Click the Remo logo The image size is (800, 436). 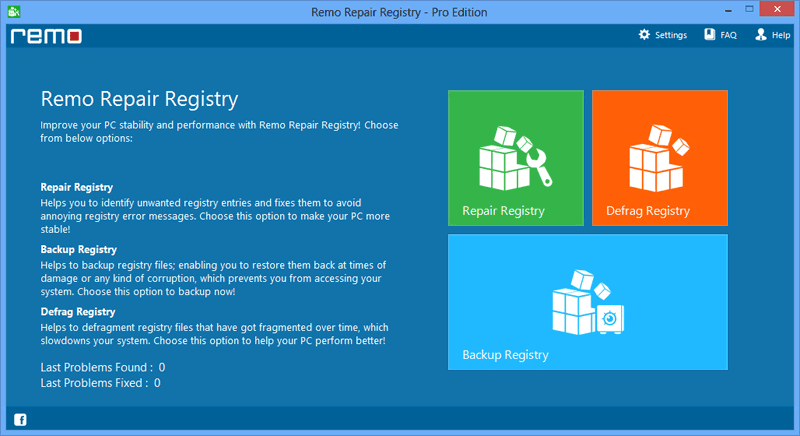coord(46,36)
